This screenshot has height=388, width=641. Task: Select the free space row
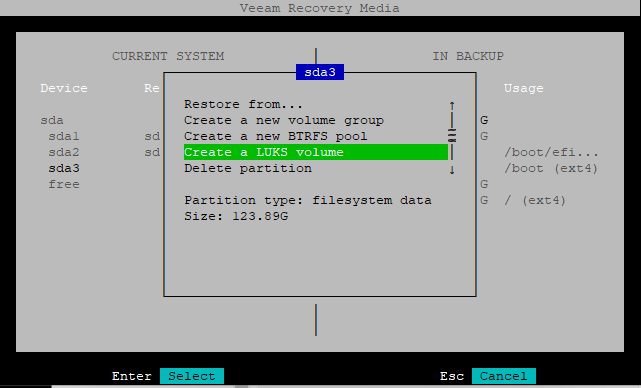pos(64,184)
